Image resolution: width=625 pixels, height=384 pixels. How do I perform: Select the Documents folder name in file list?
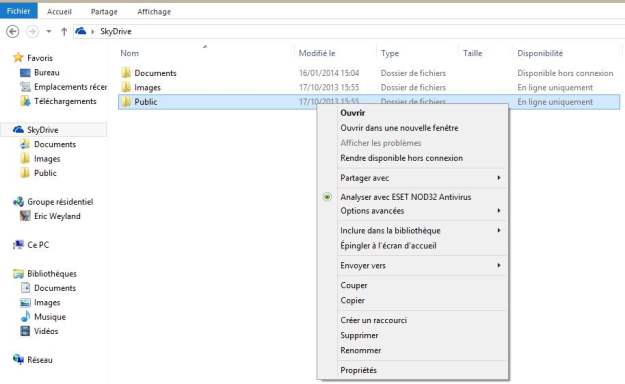[x=155, y=73]
